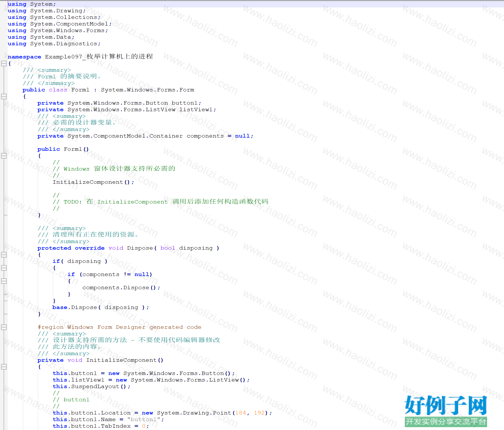Click the 'base.Dispose( disposing );' statement
This screenshot has height=430, width=504.
point(101,307)
